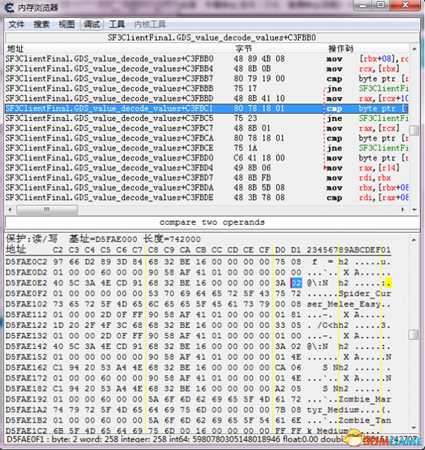425x450 pixels.
Task: Select the highlighted byte 02 at D5FAE0F1
Action: tap(296, 283)
